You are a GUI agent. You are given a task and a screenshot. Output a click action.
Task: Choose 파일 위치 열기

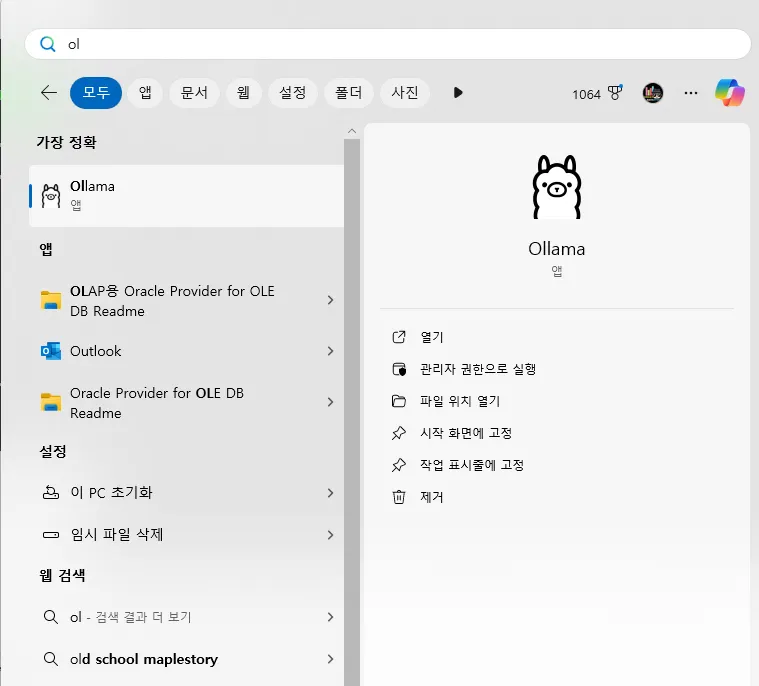pos(460,401)
